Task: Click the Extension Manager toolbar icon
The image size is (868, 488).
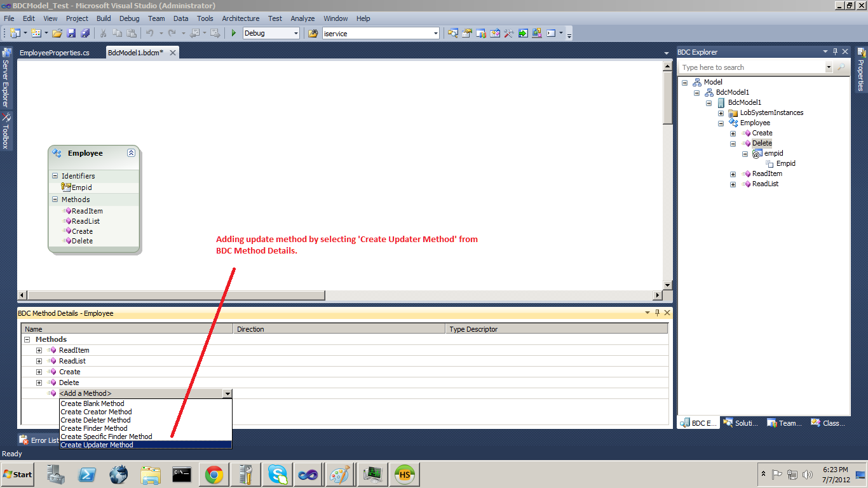Action: tap(537, 33)
